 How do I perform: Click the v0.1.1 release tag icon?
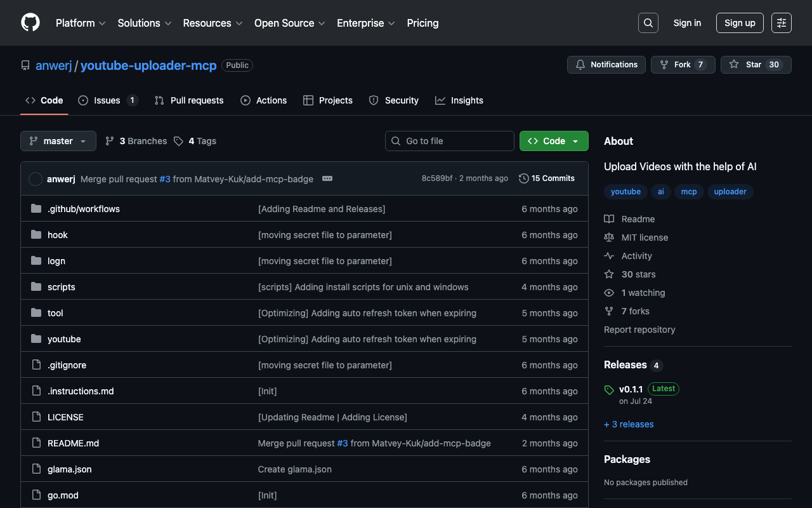pos(609,390)
